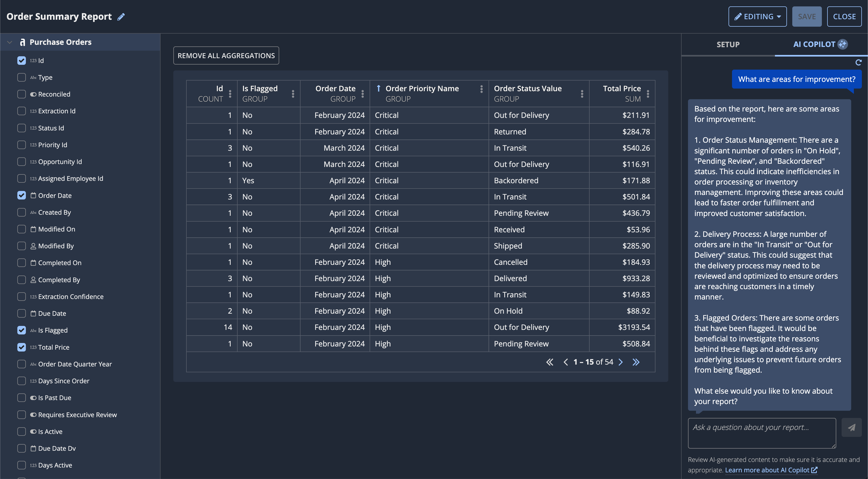Open the EDITING mode dropdown
868x479 pixels.
tap(758, 17)
